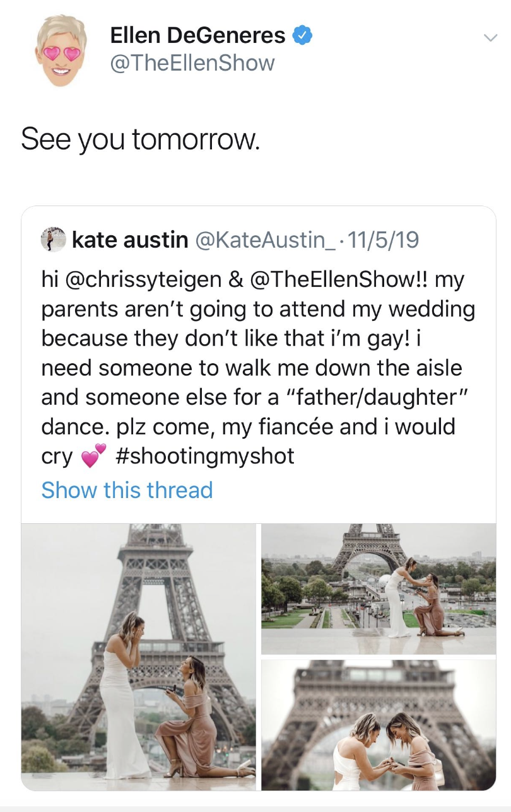Click kate austin's small profile picture
The image size is (511, 812).
[54, 240]
